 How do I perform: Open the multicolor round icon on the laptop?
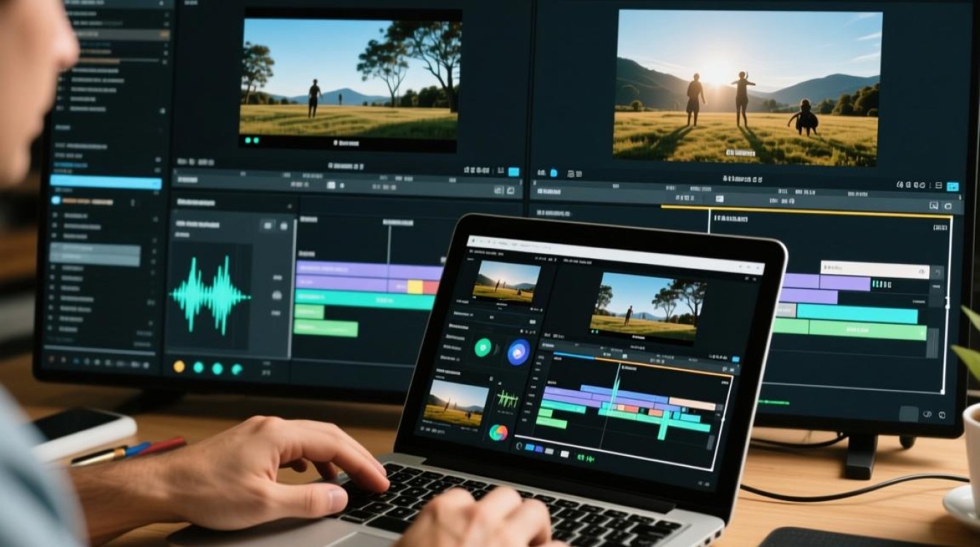[498, 434]
